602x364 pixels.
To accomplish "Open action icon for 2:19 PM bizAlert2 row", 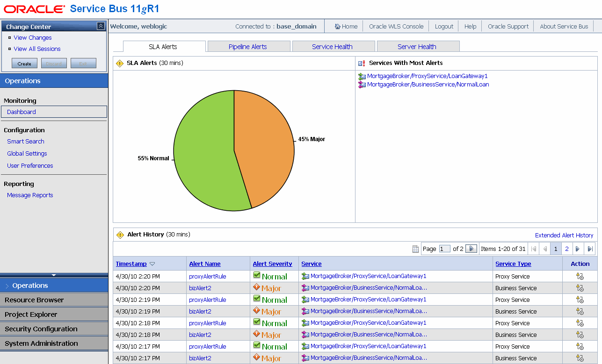I will [x=580, y=312].
